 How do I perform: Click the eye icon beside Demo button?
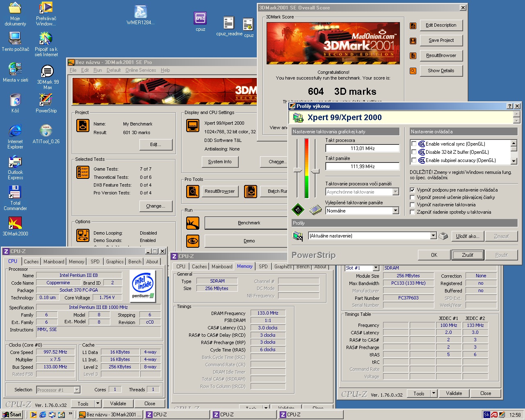(193, 241)
